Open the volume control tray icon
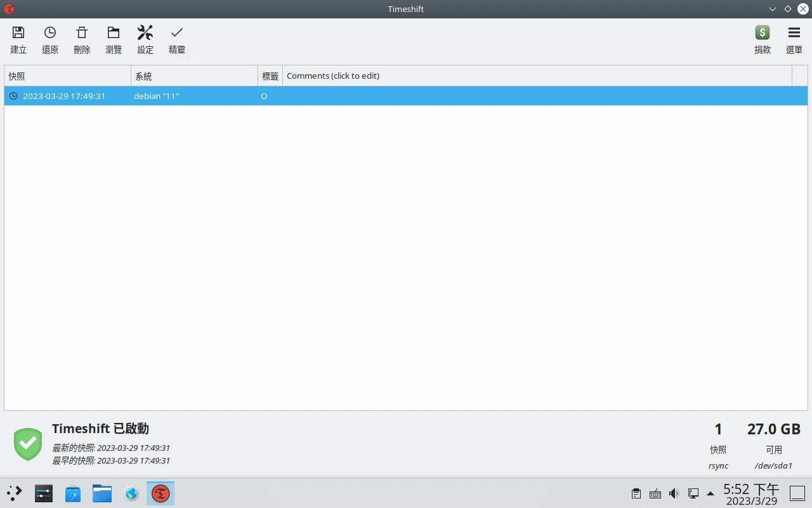812x508 pixels. point(674,493)
